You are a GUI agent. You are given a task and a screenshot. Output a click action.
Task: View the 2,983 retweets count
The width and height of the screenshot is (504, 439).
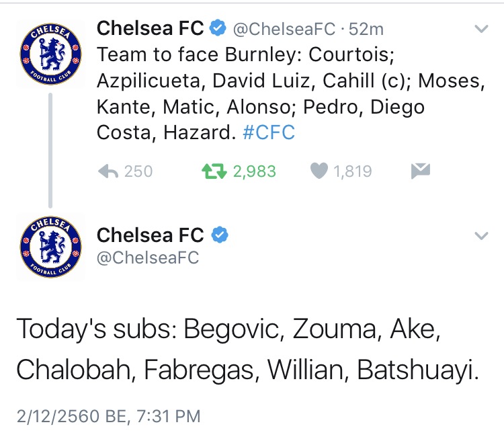pos(254,171)
